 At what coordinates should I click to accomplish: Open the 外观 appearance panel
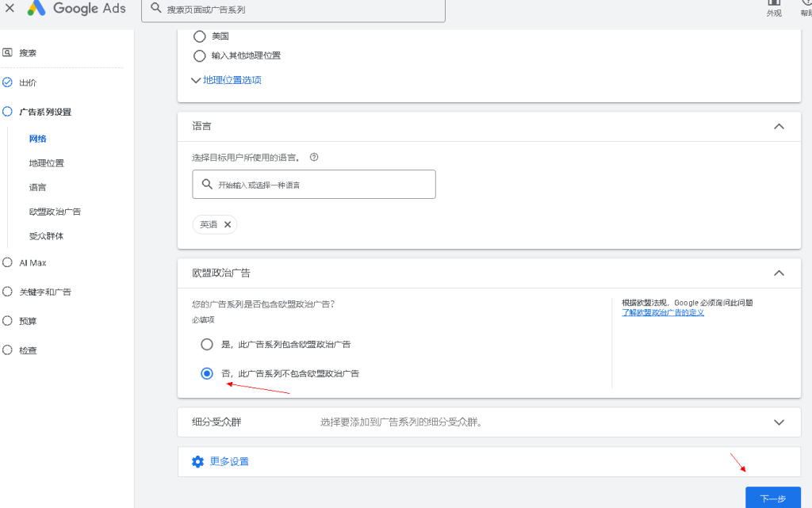point(773,8)
